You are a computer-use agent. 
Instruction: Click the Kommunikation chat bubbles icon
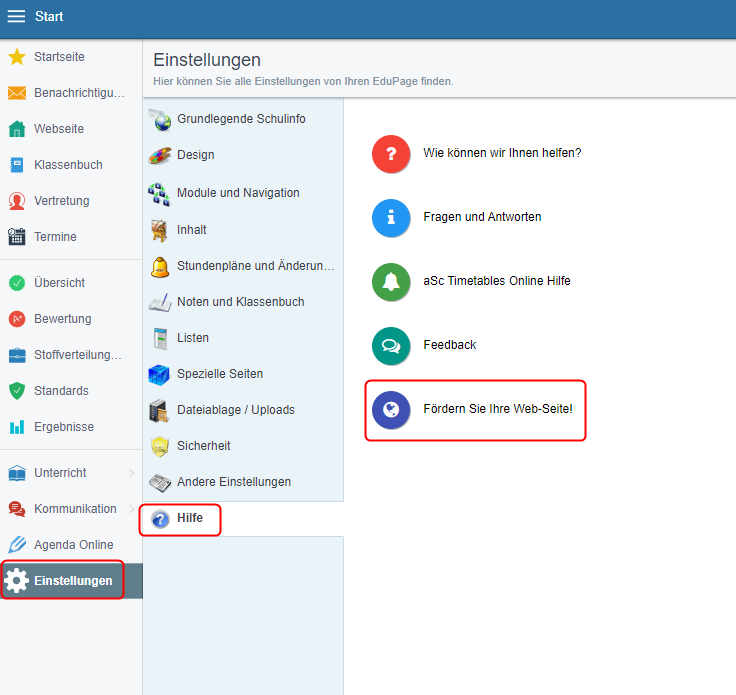click(x=17, y=509)
